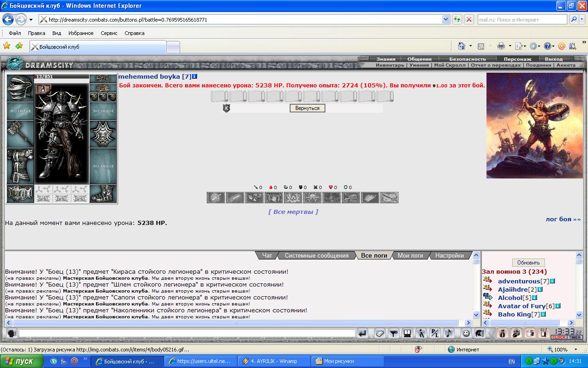This screenshot has height=368, width=588.
Task: Clear chat with the eraser icon
Action: (380, 333)
